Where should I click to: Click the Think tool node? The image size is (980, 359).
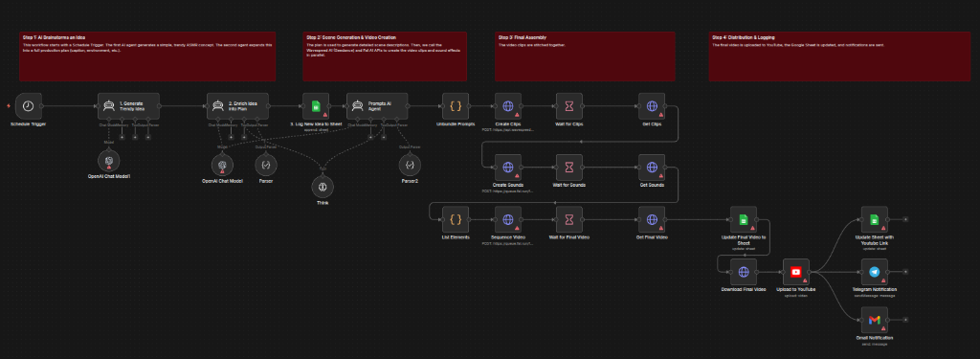[323, 187]
